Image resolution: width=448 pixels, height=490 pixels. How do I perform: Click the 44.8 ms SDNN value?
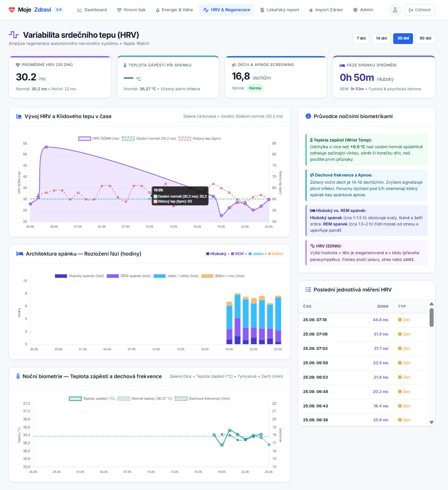pyautogui.click(x=381, y=320)
